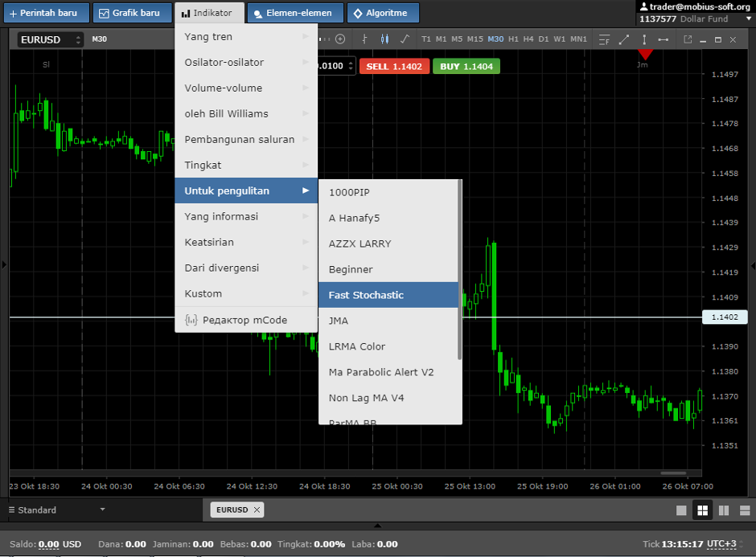The image size is (756, 557).
Task: Select the vertical line drawing tool
Action: coord(644,39)
